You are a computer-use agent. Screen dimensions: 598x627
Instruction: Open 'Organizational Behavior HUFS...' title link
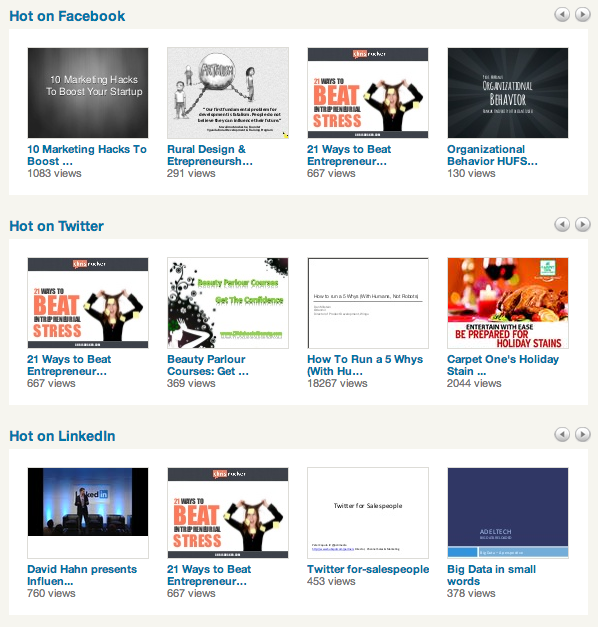tap(492, 155)
